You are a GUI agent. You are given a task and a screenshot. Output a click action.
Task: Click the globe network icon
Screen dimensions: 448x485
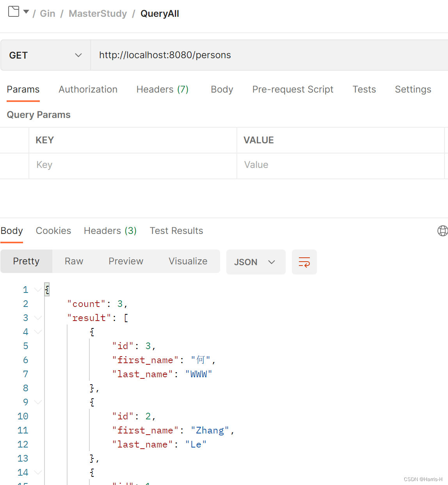point(443,231)
